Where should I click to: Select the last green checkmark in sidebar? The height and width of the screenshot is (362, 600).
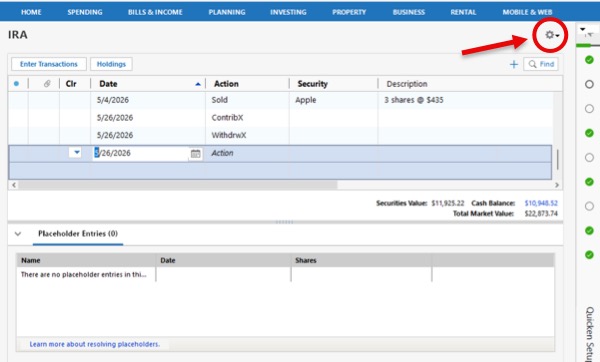589,255
